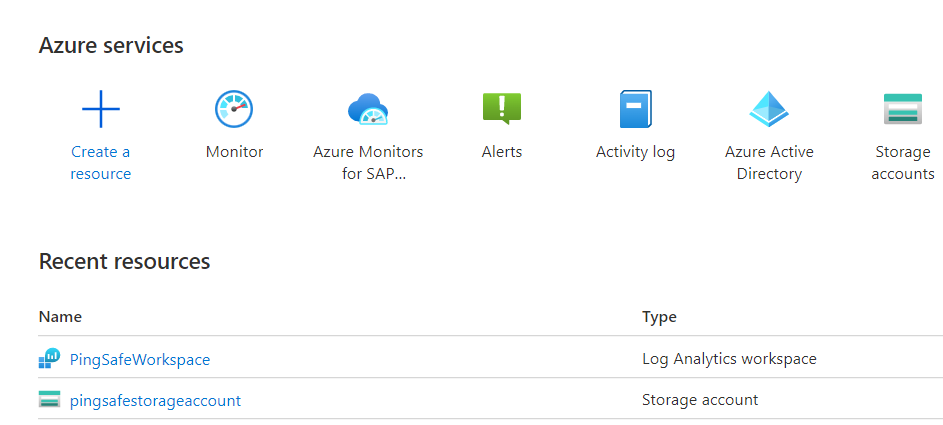Click the Azure Monitors for SAP label
943x425 pixels.
368,163
